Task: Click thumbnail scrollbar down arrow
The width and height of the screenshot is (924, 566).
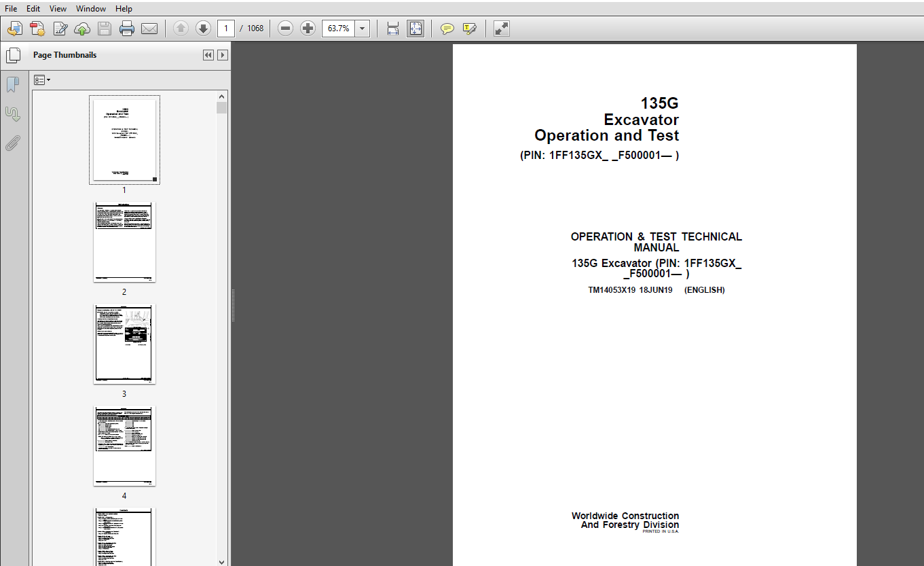Action: (221, 561)
